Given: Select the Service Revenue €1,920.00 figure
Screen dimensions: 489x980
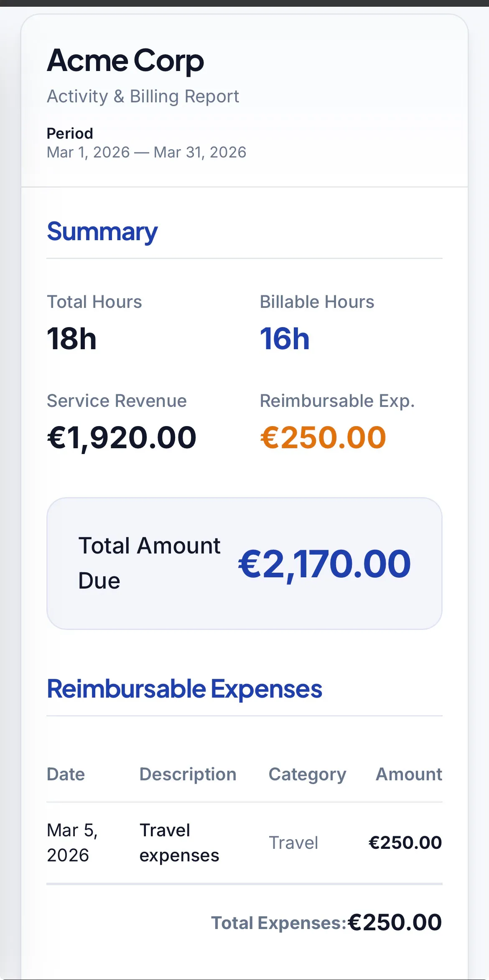Looking at the screenshot, I should click(x=122, y=438).
